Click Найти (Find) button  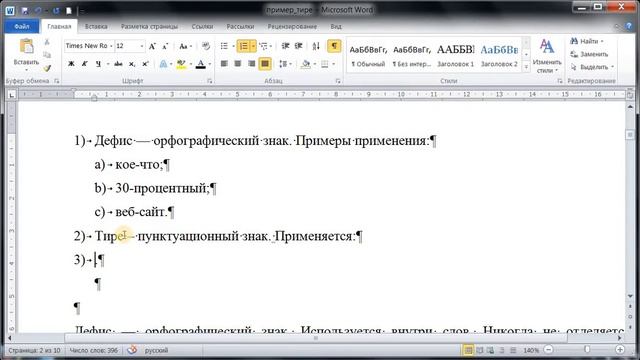(587, 41)
